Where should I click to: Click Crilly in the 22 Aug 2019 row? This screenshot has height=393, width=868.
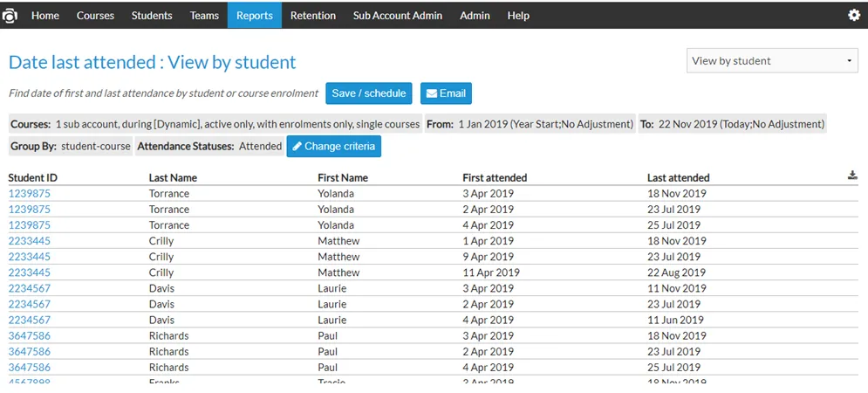161,272
